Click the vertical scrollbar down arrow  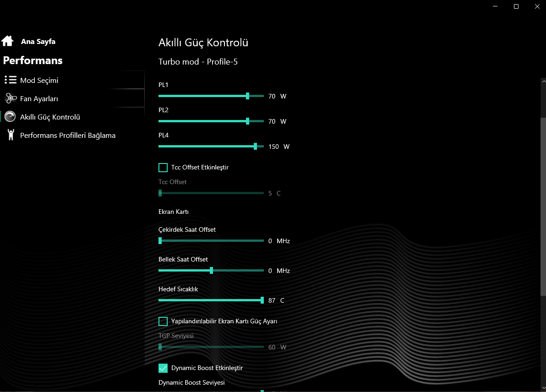coord(543,388)
